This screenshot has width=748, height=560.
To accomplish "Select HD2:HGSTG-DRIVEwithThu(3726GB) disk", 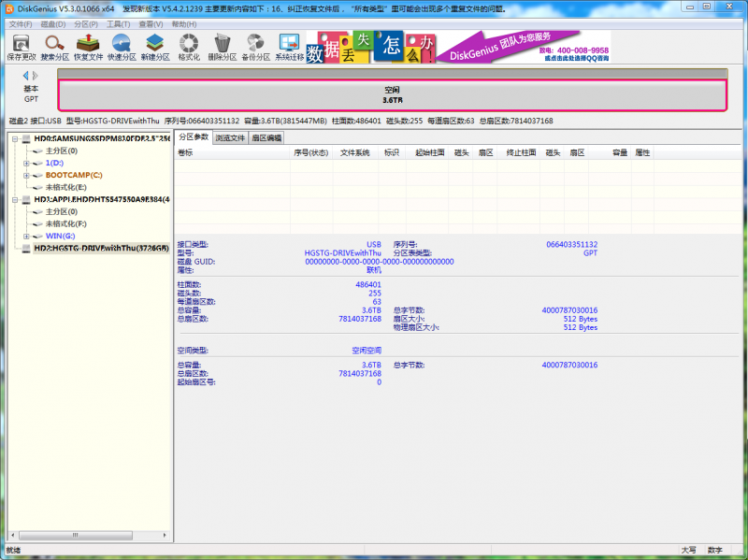I will 101,249.
